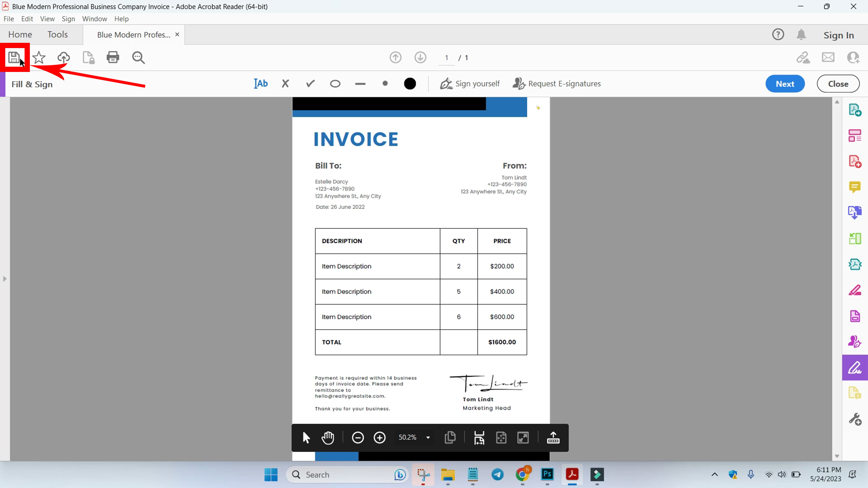868x488 pixels.
Task: Open the Edit menu
Action: coord(27,19)
